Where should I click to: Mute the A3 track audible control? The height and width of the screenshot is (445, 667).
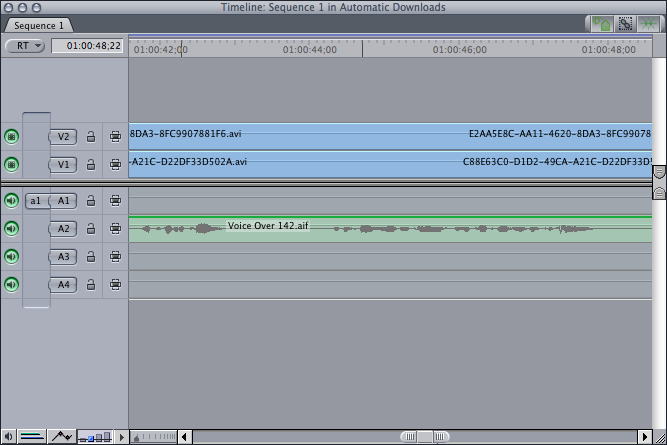click(x=11, y=257)
